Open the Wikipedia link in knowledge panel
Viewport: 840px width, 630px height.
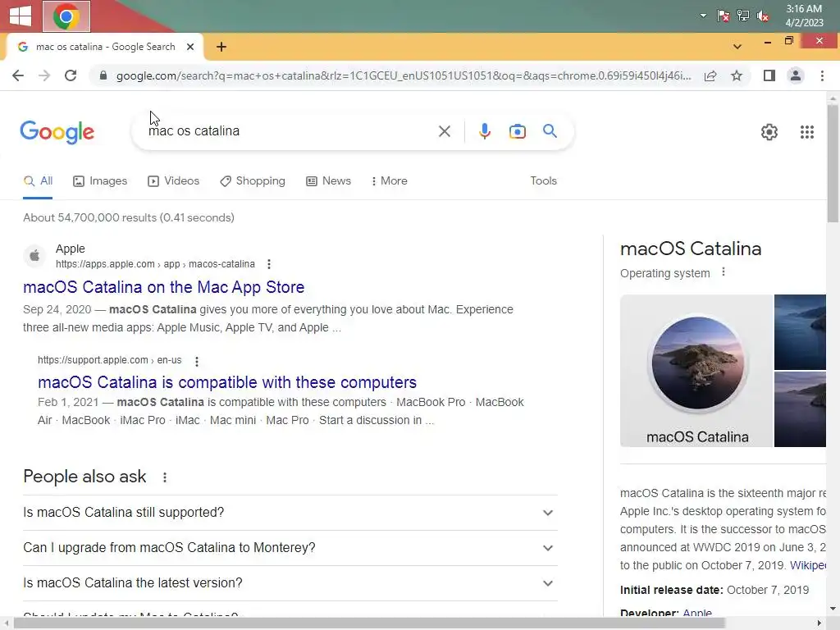(x=808, y=566)
